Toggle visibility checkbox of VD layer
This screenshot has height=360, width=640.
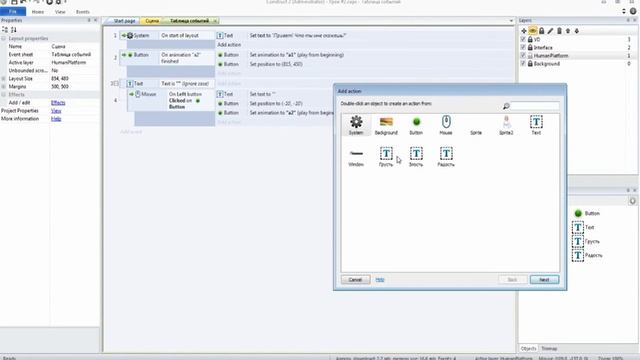tap(523, 39)
